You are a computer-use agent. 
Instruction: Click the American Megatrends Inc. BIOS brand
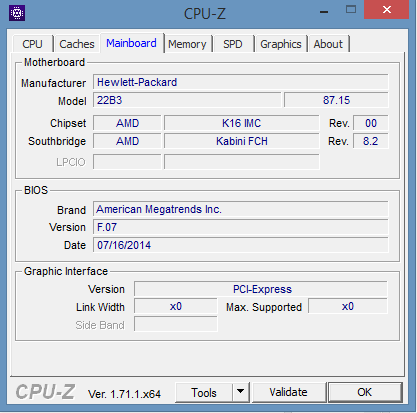[x=241, y=209]
